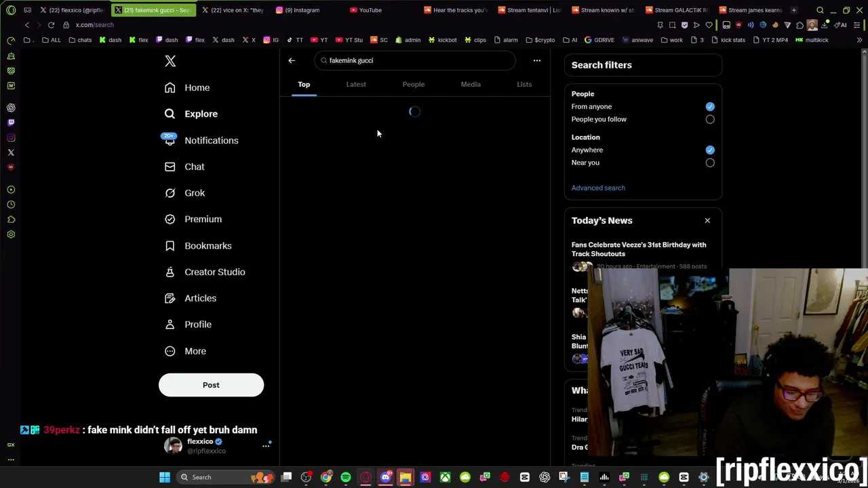Switch to the Instagram browser tab
Screen dimensions: 868x488
point(302,10)
